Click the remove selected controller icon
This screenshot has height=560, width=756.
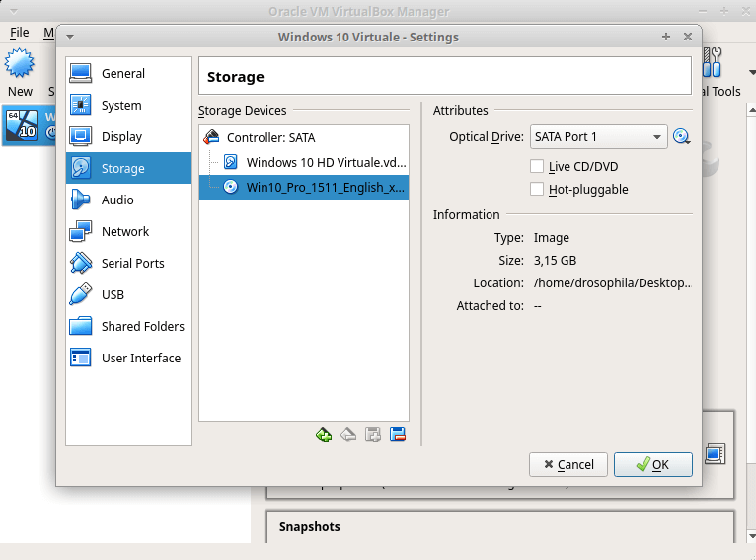348,435
